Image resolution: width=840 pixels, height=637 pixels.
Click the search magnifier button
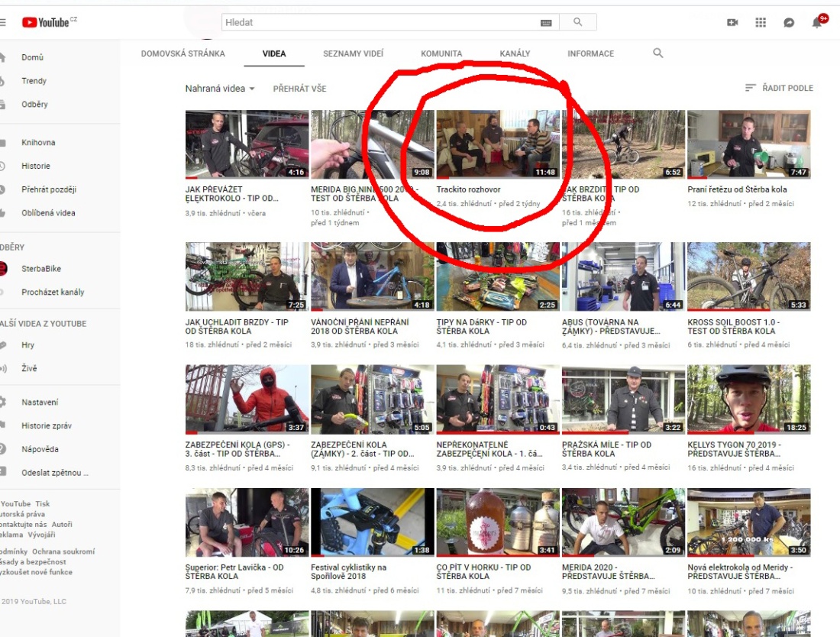[x=577, y=22]
